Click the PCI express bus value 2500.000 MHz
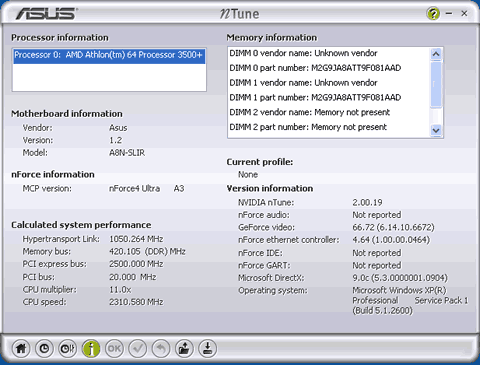Screen dimensions: 480x365 pyautogui.click(x=136, y=264)
